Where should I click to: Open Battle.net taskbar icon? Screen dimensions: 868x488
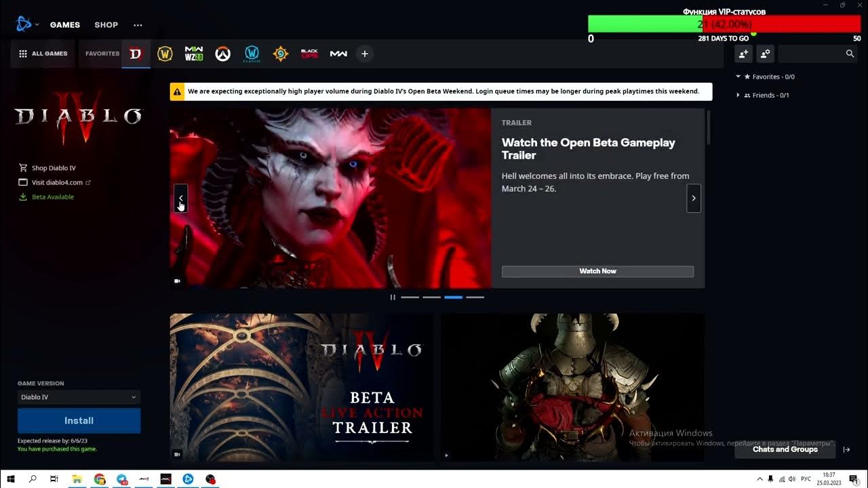(x=188, y=479)
